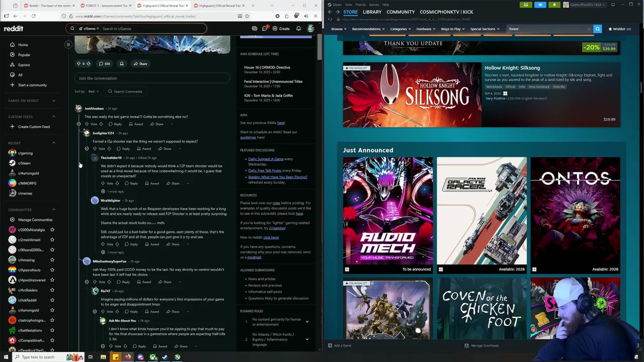The image size is (644, 362).
Task: Open Steam Browse dropdown menu
Action: pyautogui.click(x=339, y=29)
